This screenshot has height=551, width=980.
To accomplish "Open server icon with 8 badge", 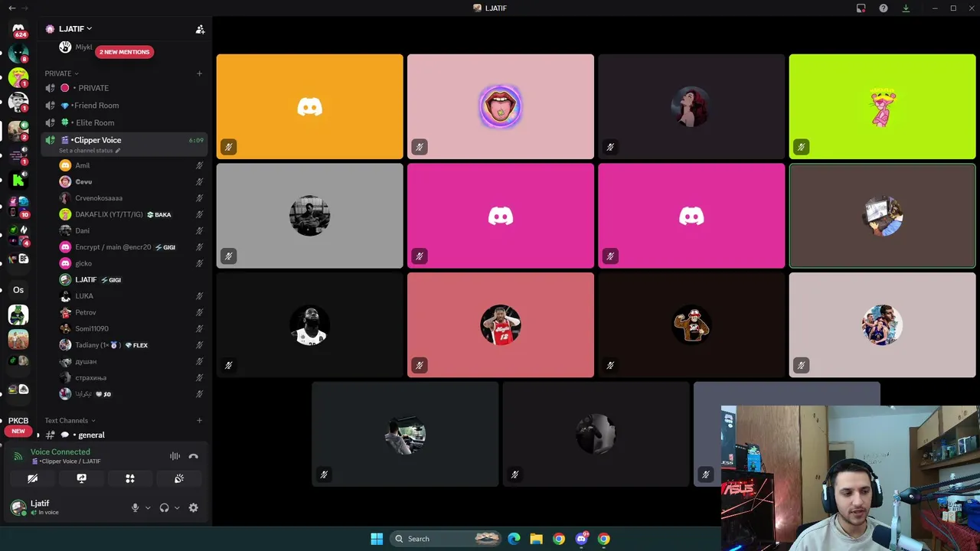I will pos(18,54).
